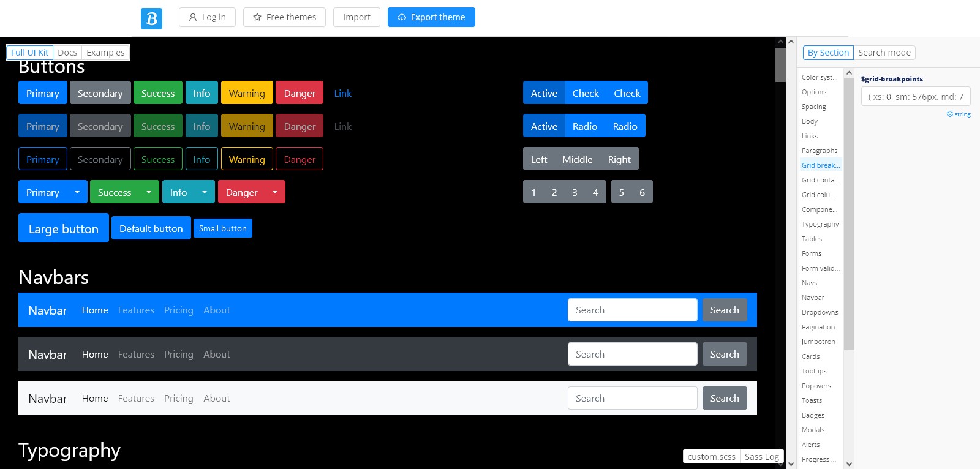
Task: Click the Log in user icon
Action: click(193, 17)
